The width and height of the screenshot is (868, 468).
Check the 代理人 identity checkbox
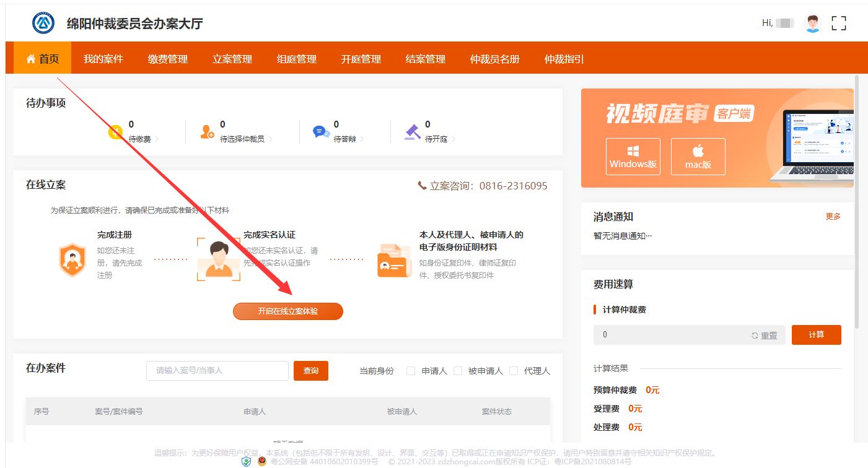(514, 370)
